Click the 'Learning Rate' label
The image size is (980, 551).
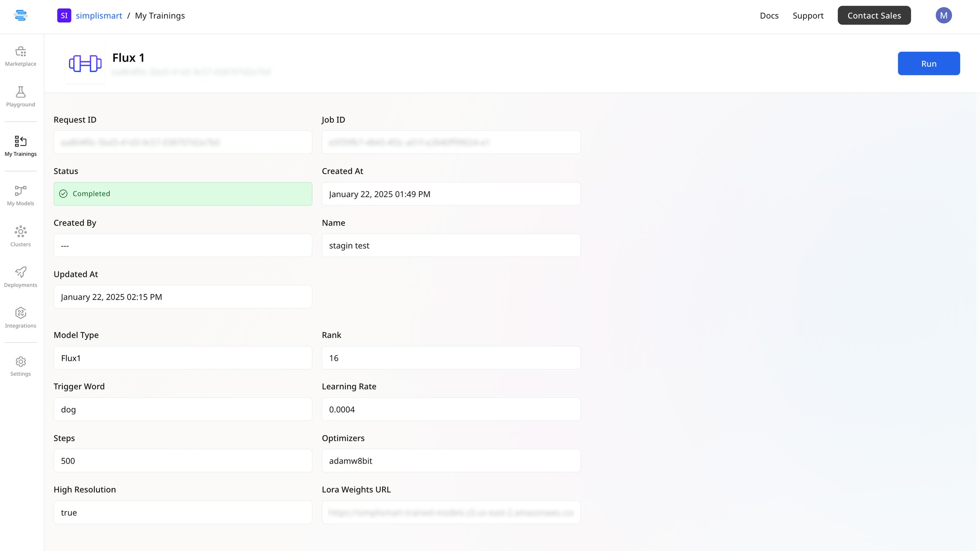(349, 386)
